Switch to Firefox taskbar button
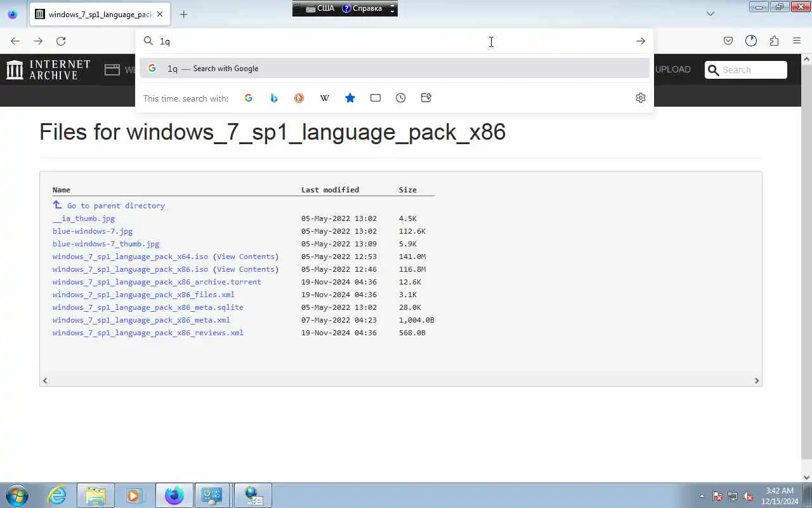Viewport: 812px width, 508px height. (x=174, y=495)
